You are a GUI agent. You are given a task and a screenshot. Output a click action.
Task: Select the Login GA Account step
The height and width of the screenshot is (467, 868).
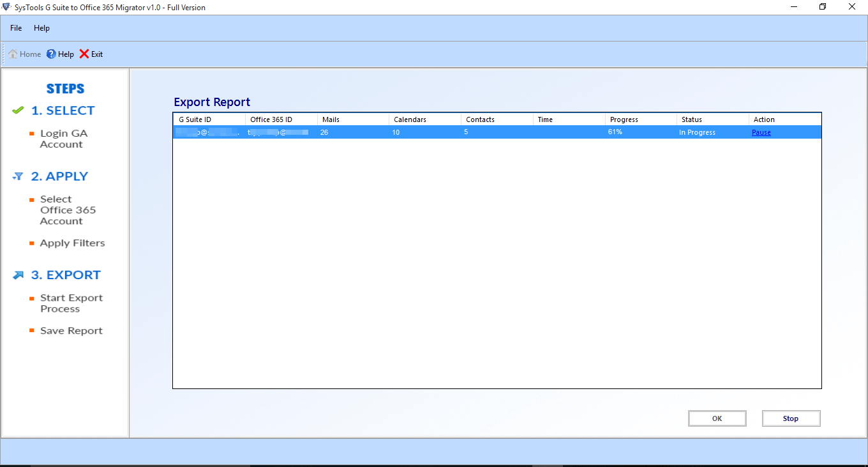(64, 139)
